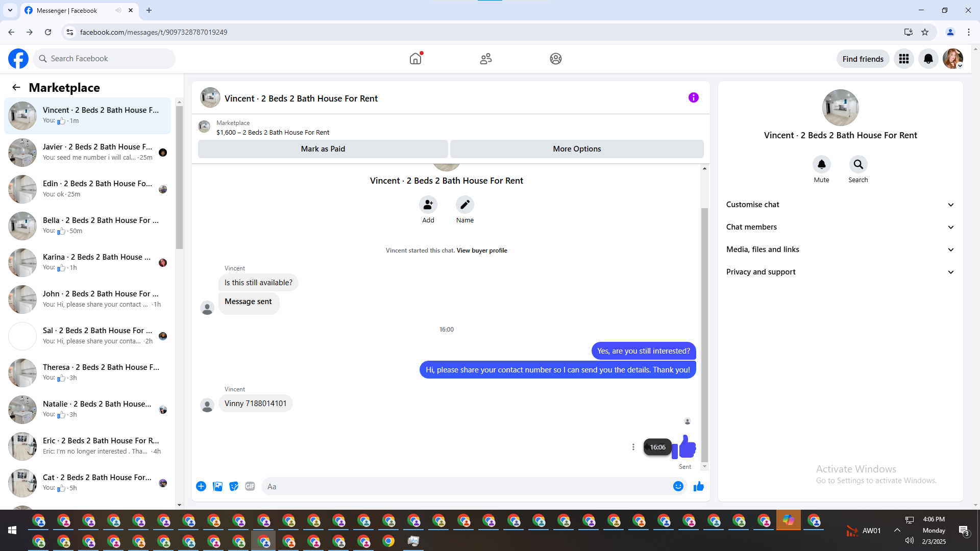The image size is (980, 551).
Task: Expand Media, files and links section
Action: click(841, 249)
